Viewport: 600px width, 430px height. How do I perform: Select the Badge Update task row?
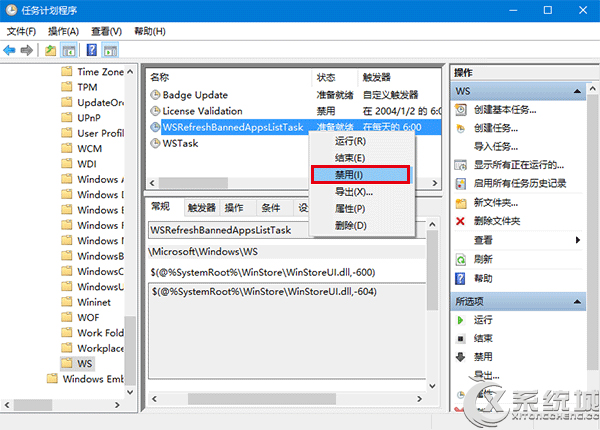pyautogui.click(x=294, y=94)
